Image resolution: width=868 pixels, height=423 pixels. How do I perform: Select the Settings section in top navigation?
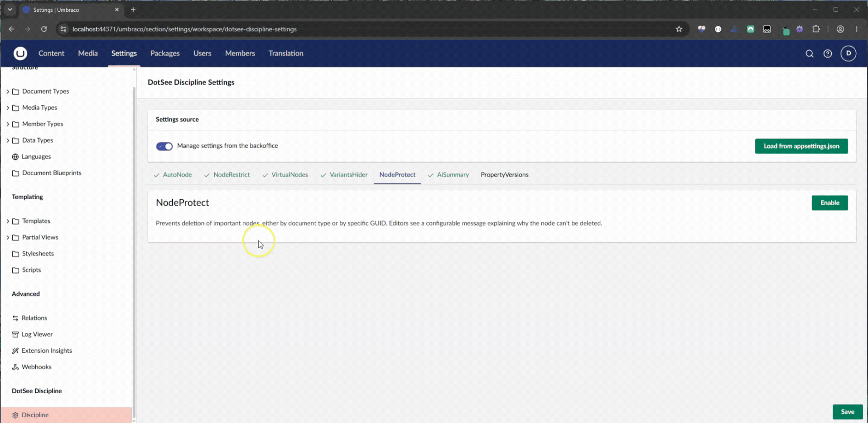[124, 53]
